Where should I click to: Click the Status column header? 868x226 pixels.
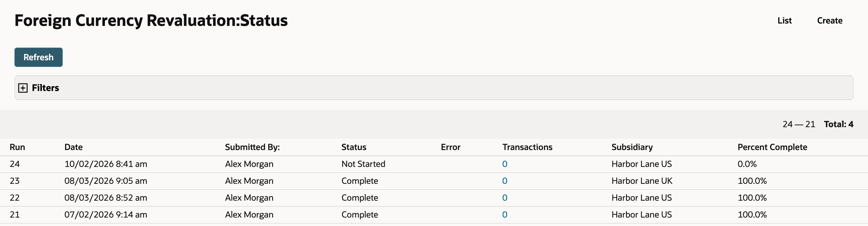click(354, 147)
